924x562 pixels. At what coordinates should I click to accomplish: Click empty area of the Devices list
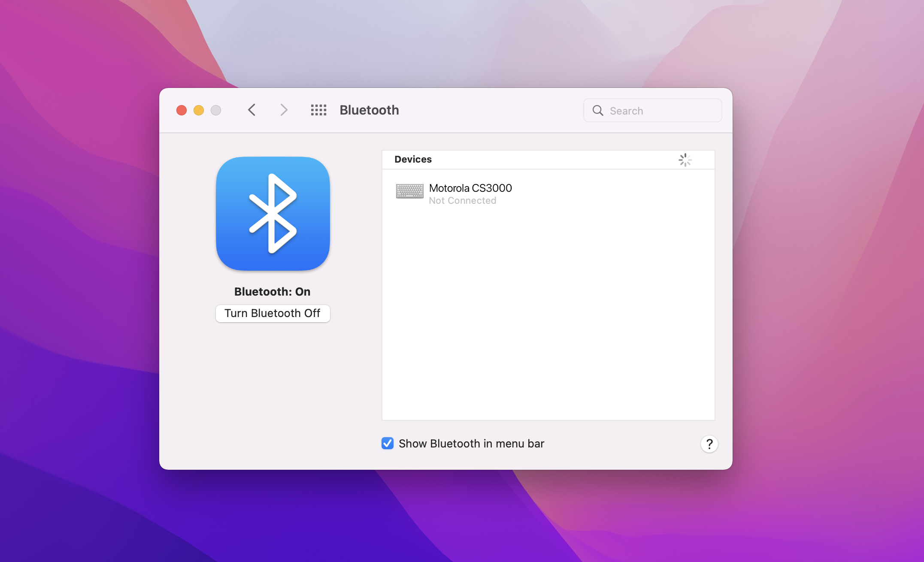[548, 313]
